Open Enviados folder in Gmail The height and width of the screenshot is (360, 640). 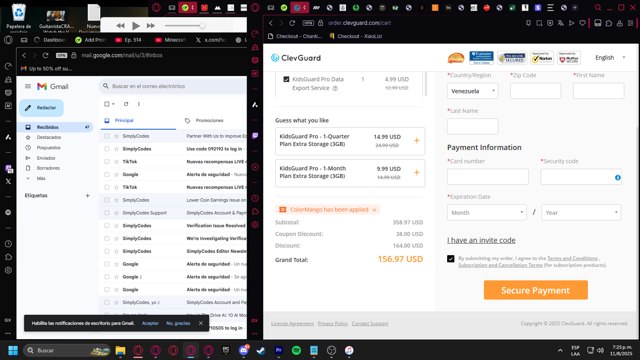tap(46, 158)
